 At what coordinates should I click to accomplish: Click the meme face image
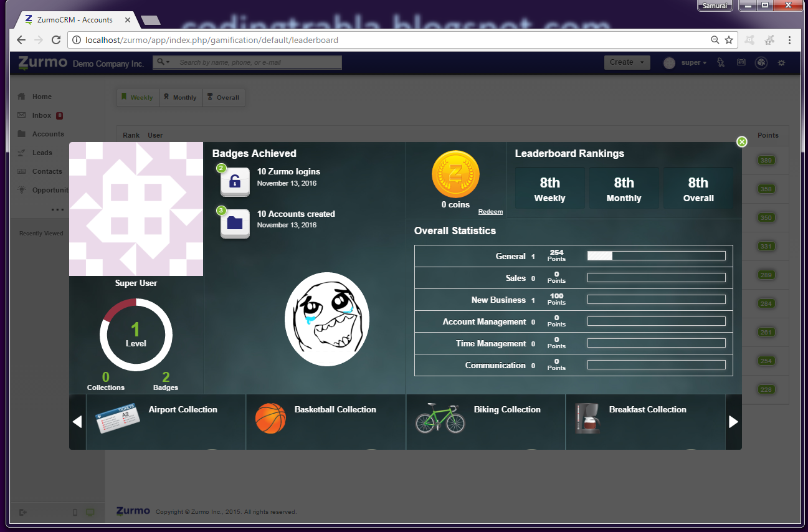click(x=327, y=320)
